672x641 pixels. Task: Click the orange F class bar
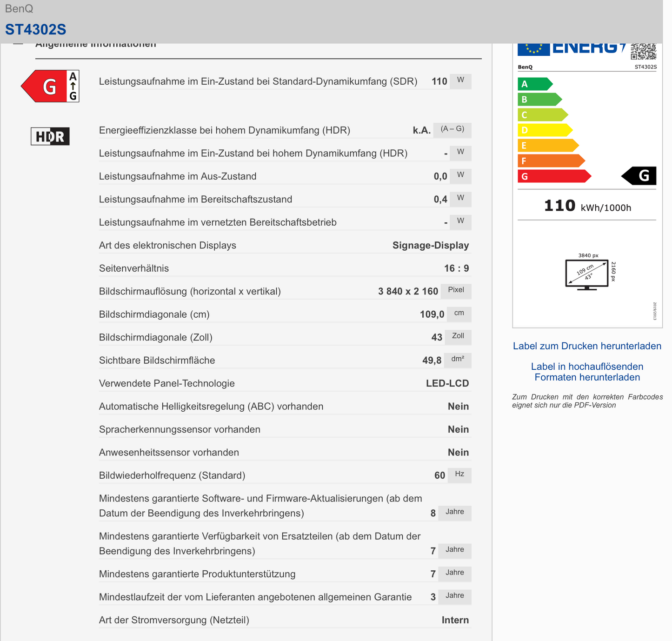551,161
